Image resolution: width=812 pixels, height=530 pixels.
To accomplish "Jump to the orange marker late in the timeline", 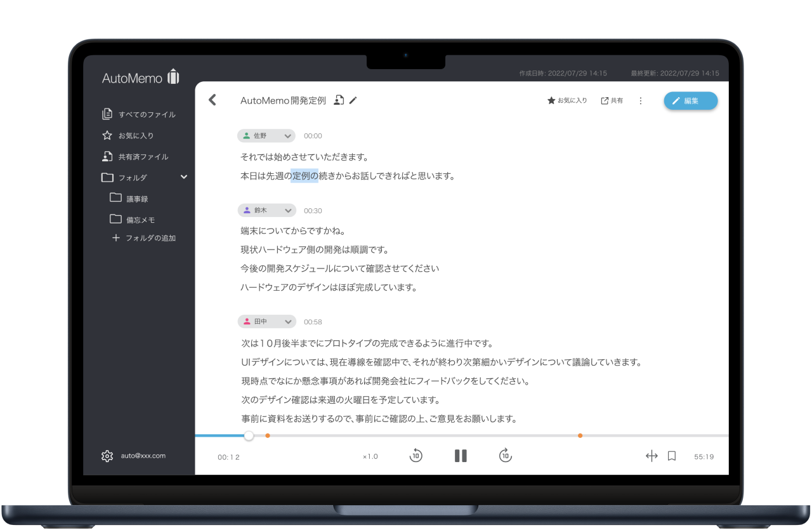I will (x=580, y=435).
